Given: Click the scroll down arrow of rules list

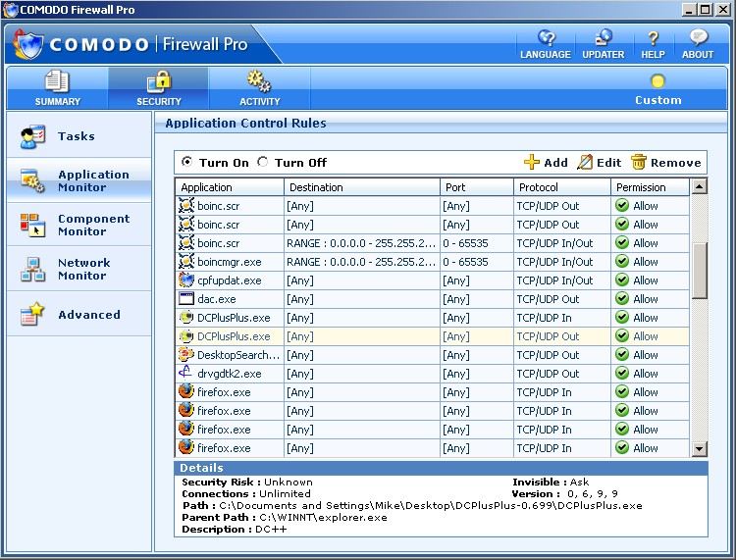Looking at the screenshot, I should click(699, 448).
